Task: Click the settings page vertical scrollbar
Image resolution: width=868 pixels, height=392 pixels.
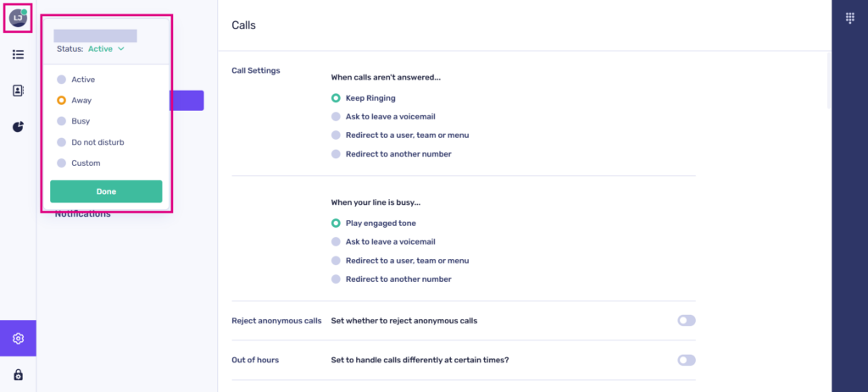Action: coord(828,80)
